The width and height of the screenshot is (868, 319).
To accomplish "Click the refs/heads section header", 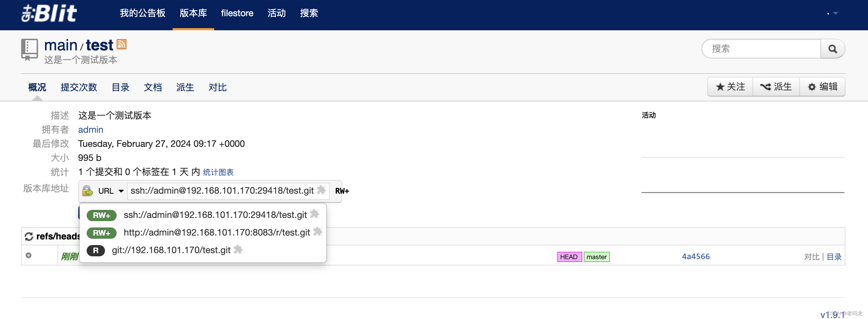I will (x=58, y=236).
